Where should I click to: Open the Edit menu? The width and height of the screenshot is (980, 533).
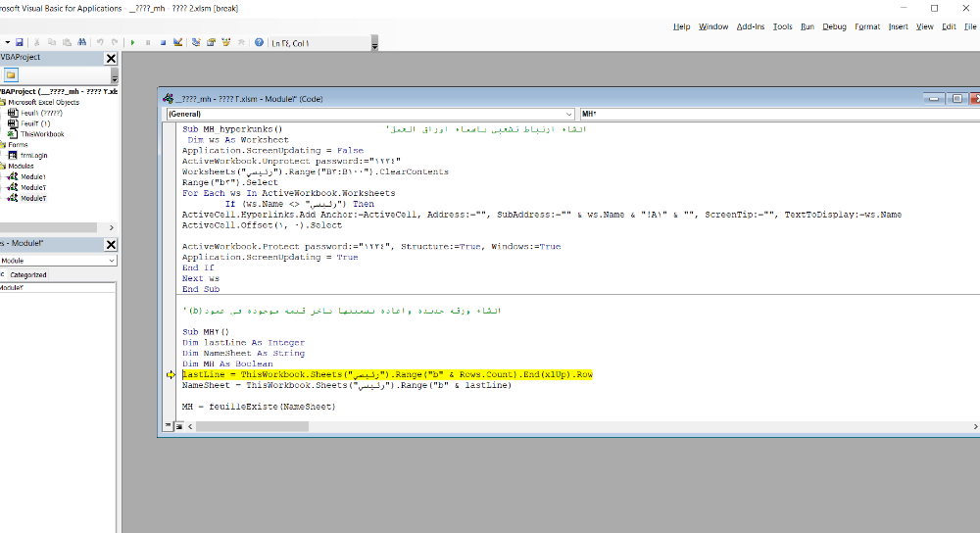click(x=949, y=26)
